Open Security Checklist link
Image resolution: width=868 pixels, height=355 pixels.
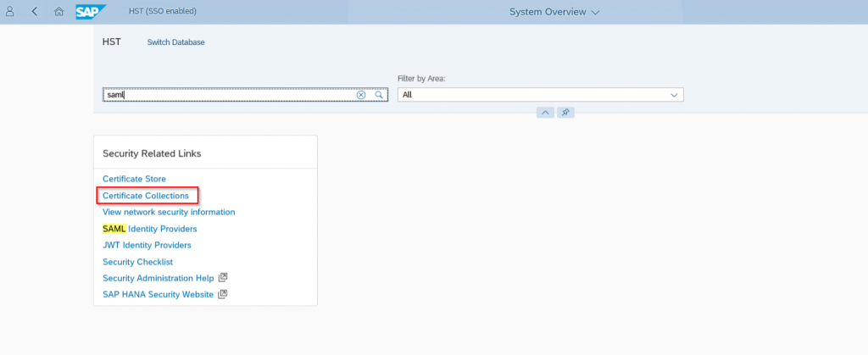138,262
